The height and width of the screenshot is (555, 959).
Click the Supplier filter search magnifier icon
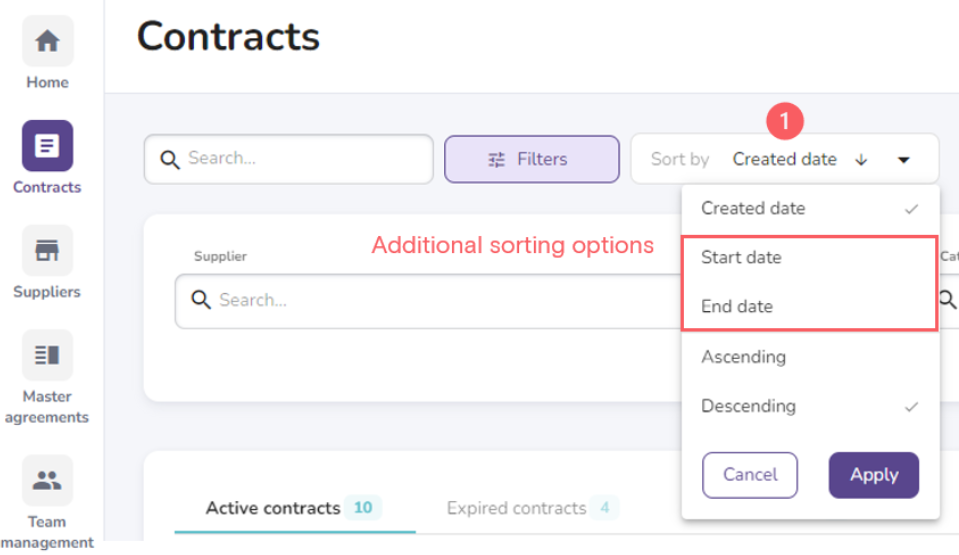coord(201,300)
